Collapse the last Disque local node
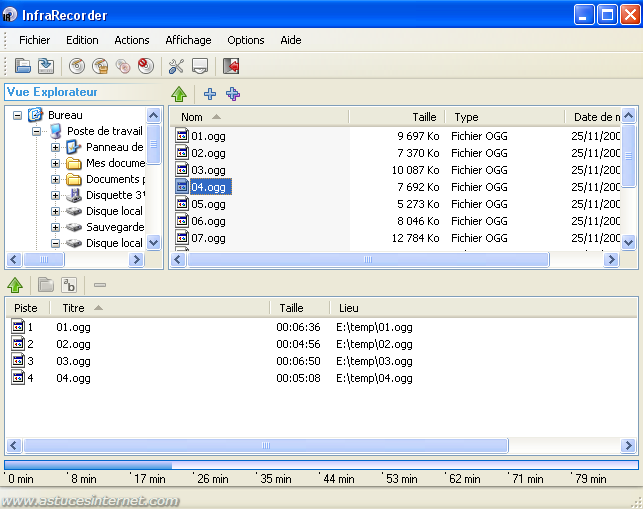The width and height of the screenshot is (643, 509). [x=55, y=243]
